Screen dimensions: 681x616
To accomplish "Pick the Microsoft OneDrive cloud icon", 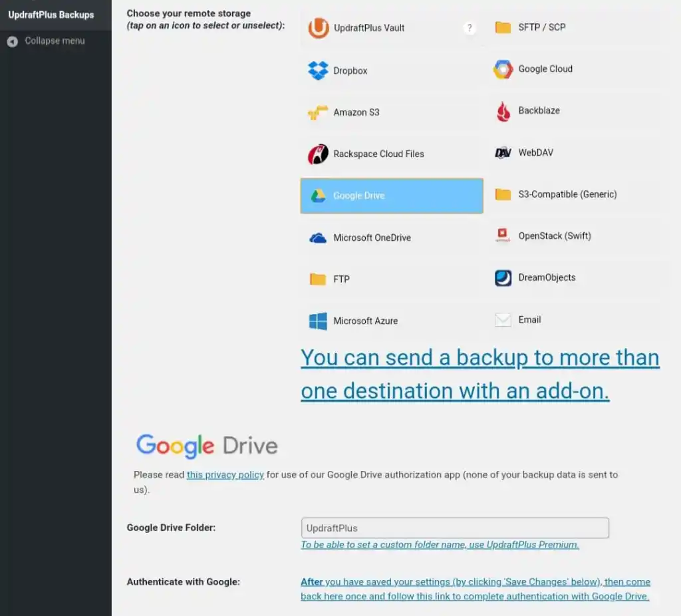I will [x=317, y=238].
